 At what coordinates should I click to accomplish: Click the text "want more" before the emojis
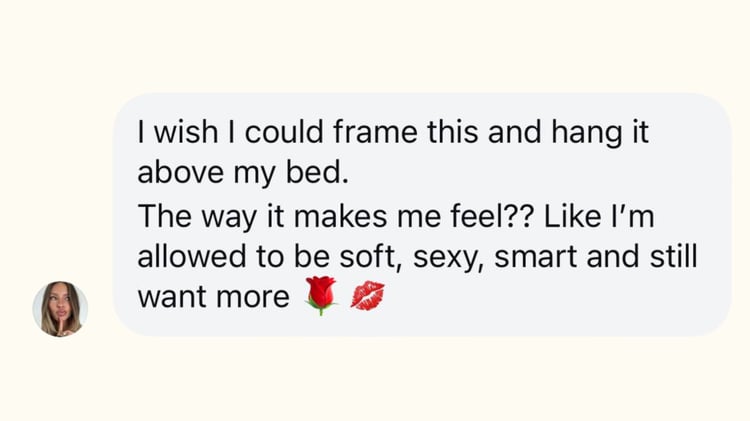click(x=212, y=297)
